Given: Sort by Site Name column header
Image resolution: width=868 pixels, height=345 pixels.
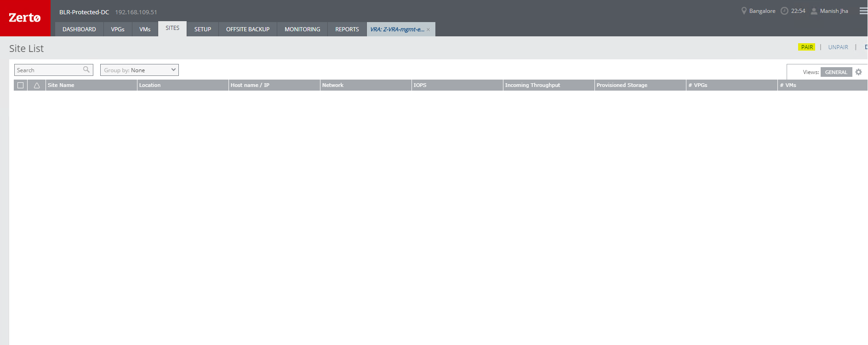Looking at the screenshot, I should pos(61,86).
